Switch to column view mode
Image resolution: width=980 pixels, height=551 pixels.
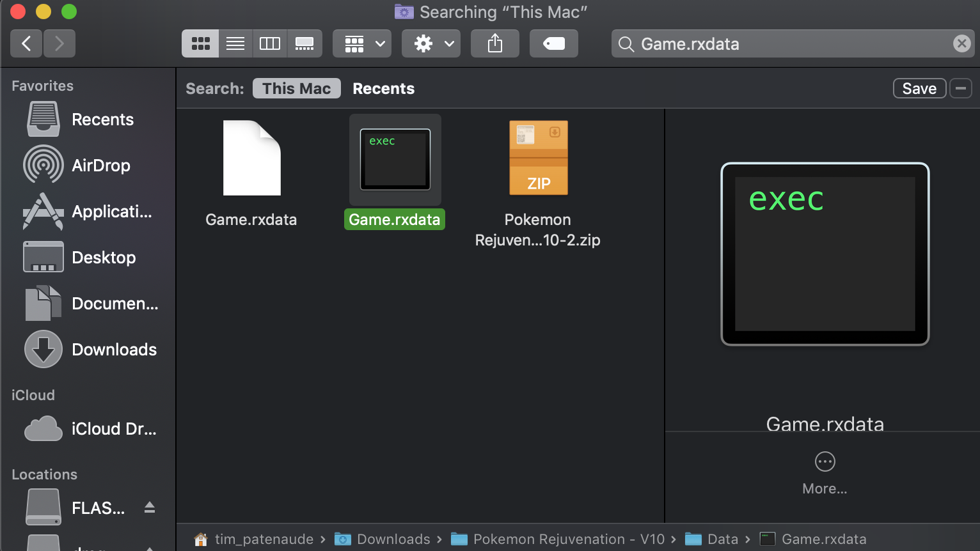click(x=270, y=43)
